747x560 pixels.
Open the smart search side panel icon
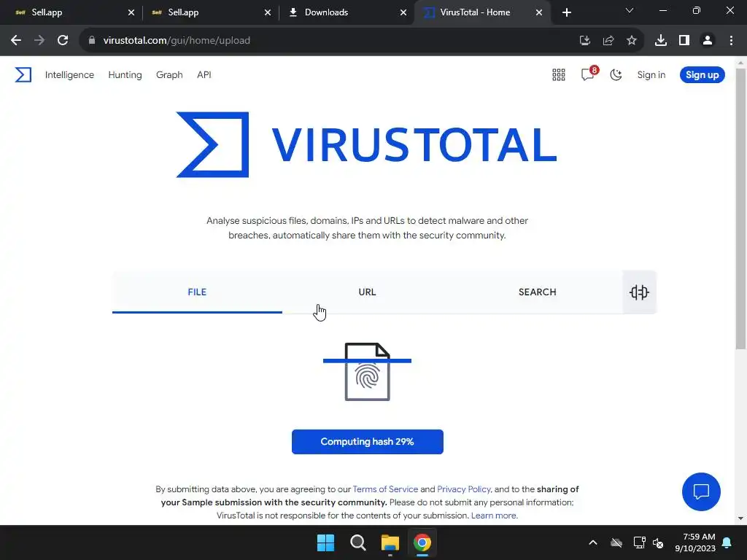coord(639,292)
